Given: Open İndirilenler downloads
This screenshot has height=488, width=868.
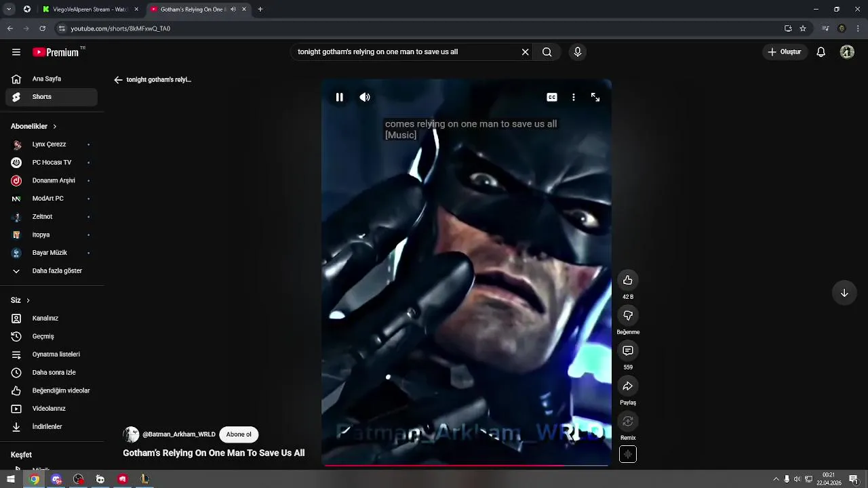Looking at the screenshot, I should [x=52, y=427].
